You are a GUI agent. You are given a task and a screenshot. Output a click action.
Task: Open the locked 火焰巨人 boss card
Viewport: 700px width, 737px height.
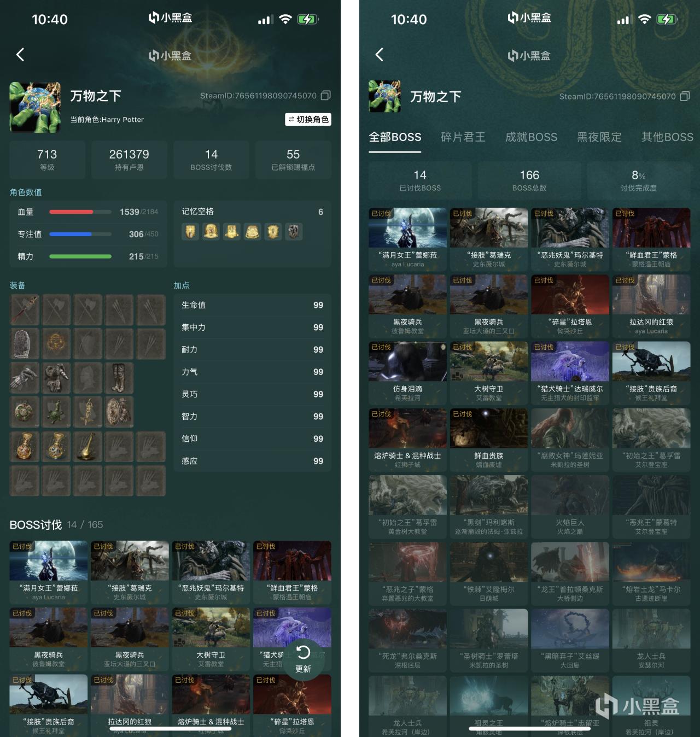click(x=570, y=506)
